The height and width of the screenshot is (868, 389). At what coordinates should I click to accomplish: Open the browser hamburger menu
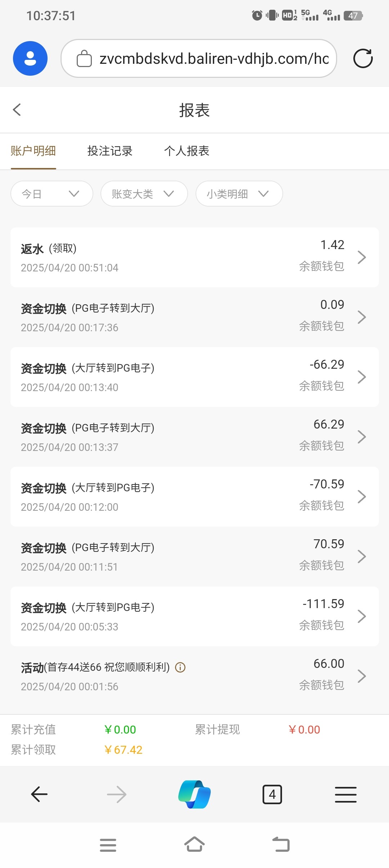pos(345,794)
